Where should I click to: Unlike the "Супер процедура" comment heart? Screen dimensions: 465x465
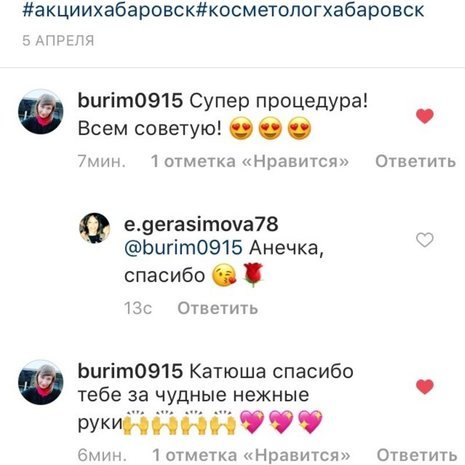pyautogui.click(x=425, y=116)
